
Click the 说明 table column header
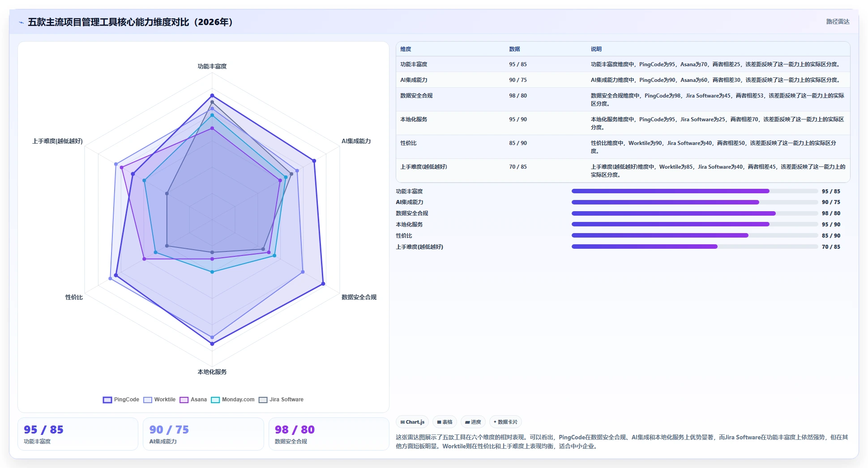pos(596,49)
